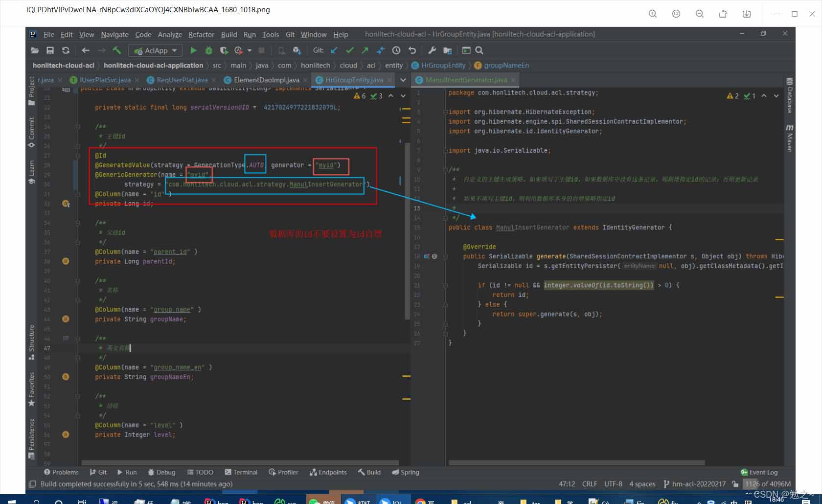Screen dimensions: 822x504
Task: Click the honlitech-cloud-acl-application breadcrumb
Action: pyautogui.click(x=153, y=65)
